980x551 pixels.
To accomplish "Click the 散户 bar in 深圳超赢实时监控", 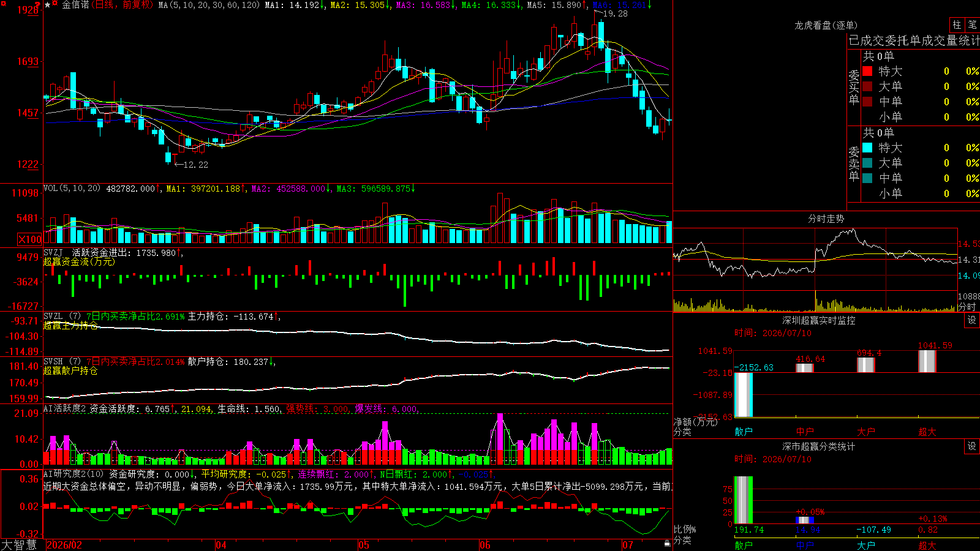I will point(744,394).
